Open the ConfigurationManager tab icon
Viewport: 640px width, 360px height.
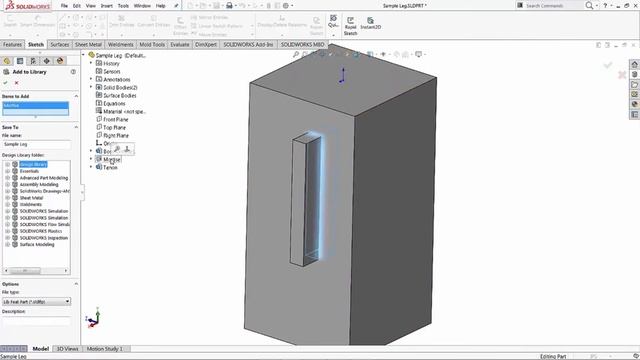pyautogui.click(x=33, y=61)
